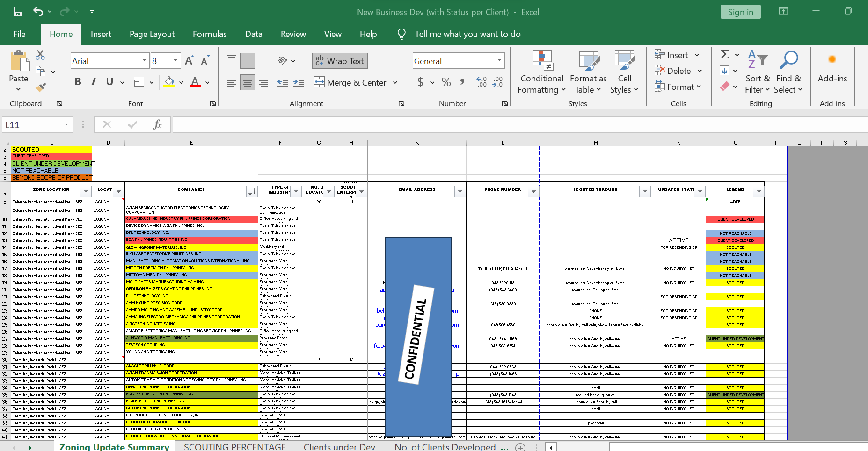868x451 pixels.
Task: Apply the red font color
Action: click(x=195, y=82)
